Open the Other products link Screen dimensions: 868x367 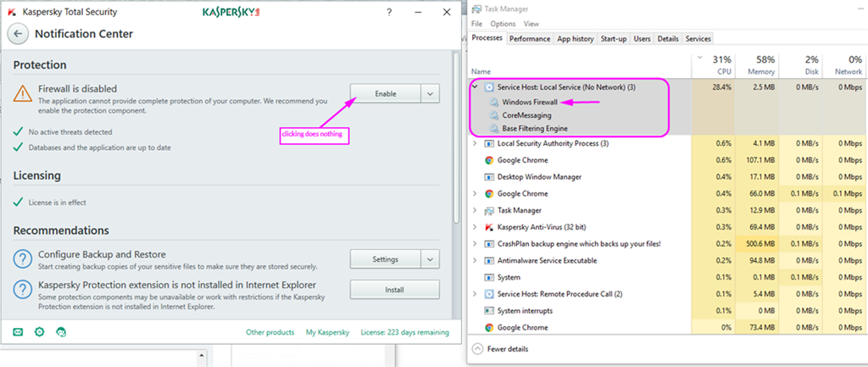tap(270, 333)
